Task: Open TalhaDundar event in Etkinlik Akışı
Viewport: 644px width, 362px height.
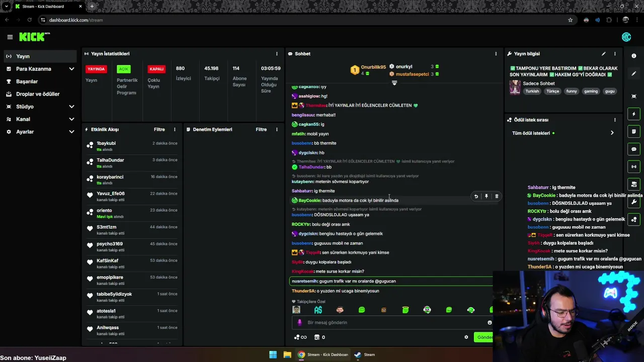Action: tap(132, 163)
